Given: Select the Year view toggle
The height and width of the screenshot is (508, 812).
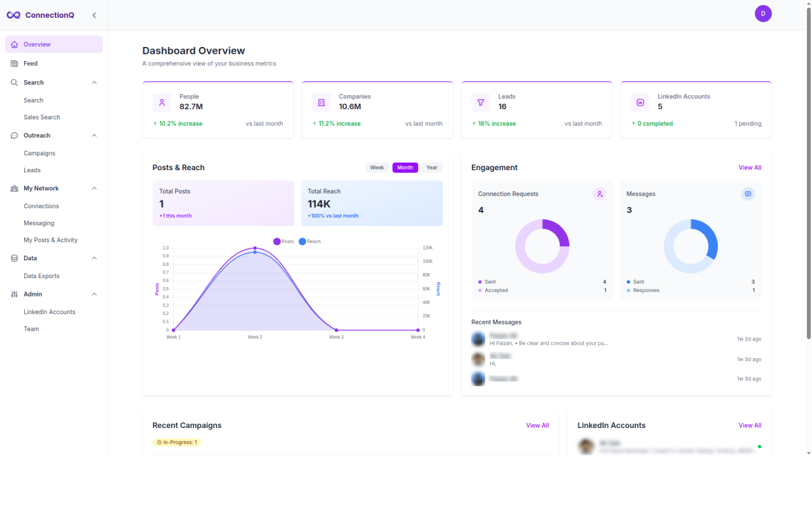Looking at the screenshot, I should (x=432, y=167).
